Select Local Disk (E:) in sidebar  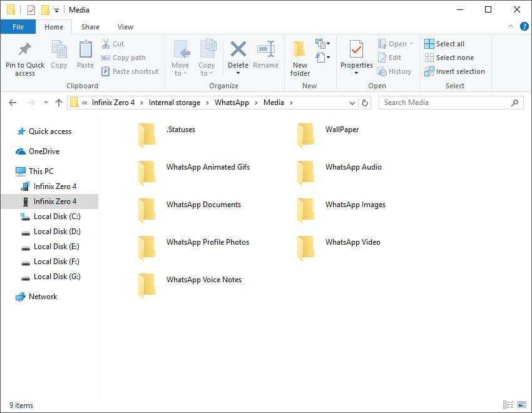point(56,247)
